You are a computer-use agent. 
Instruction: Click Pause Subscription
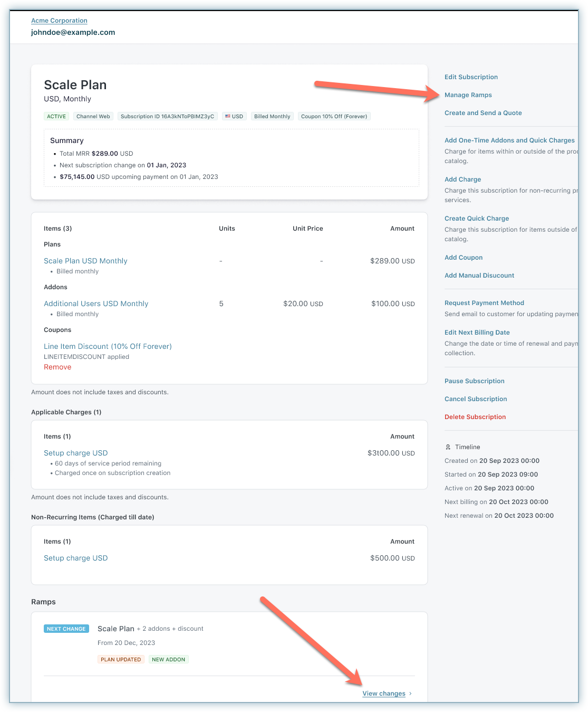click(x=474, y=381)
